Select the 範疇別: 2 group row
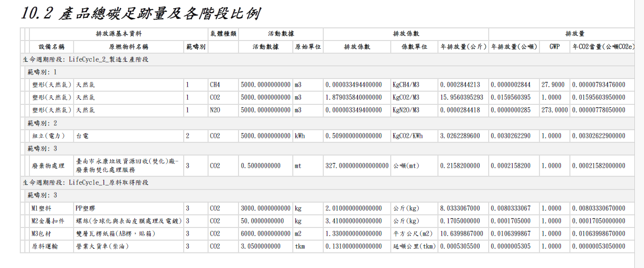 tap(330, 123)
